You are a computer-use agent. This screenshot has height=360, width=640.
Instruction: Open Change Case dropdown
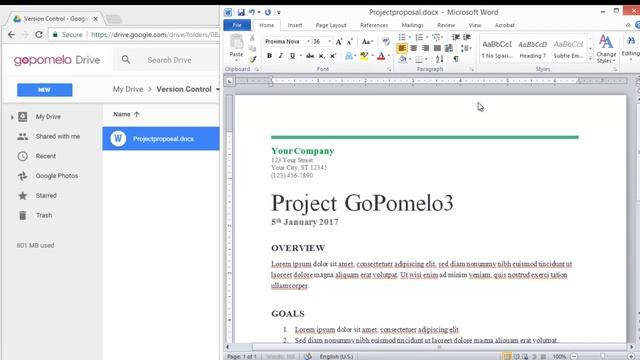click(x=367, y=42)
